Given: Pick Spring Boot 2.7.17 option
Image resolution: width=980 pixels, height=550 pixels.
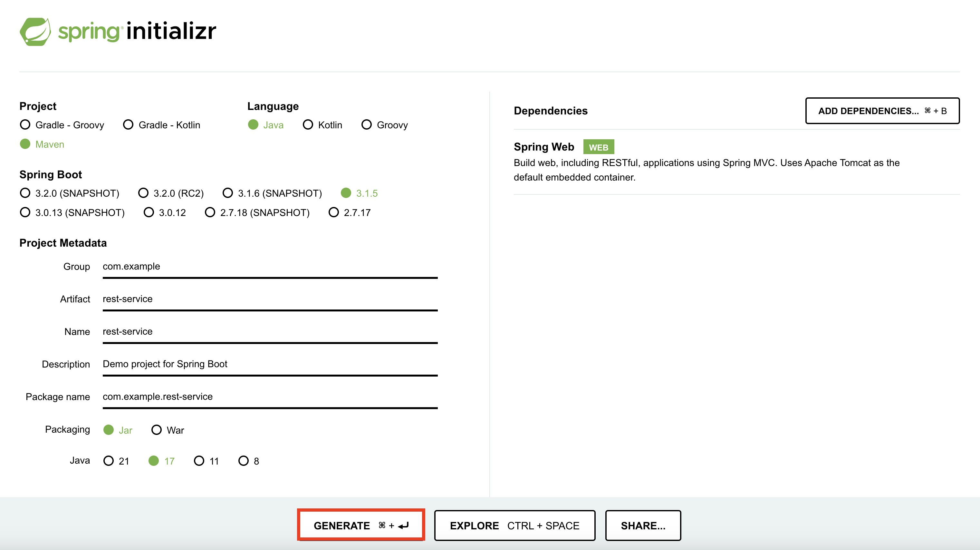Looking at the screenshot, I should [334, 212].
